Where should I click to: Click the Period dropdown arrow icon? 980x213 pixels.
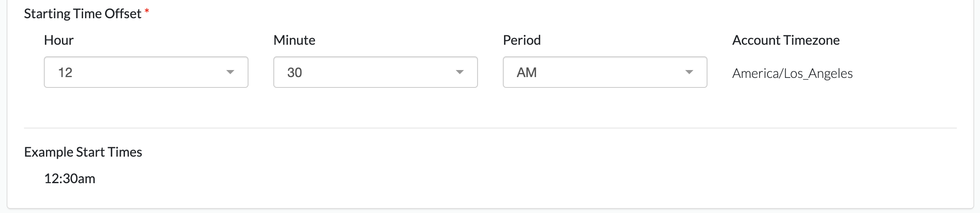[689, 72]
